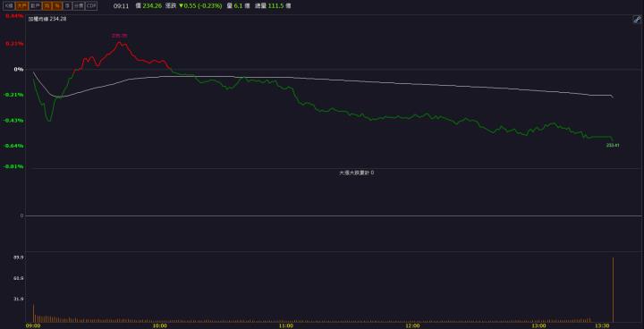This screenshot has width=644, height=329.
Task: Click the tall closing volume bar
Action: (x=614, y=290)
